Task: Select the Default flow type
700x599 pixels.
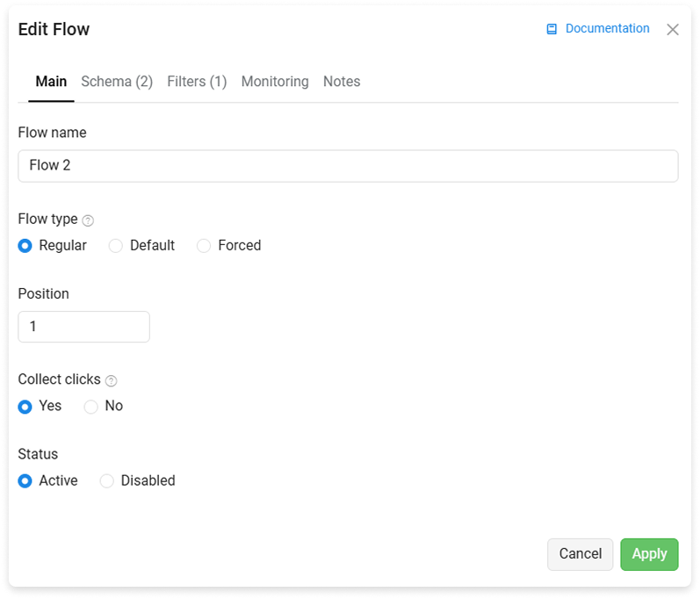Action: pos(116,246)
